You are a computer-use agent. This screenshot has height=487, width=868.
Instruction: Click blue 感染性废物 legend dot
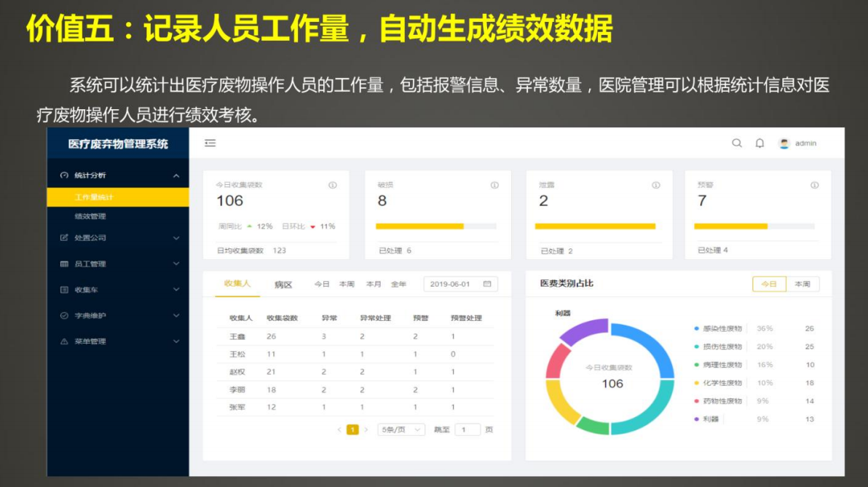(696, 329)
